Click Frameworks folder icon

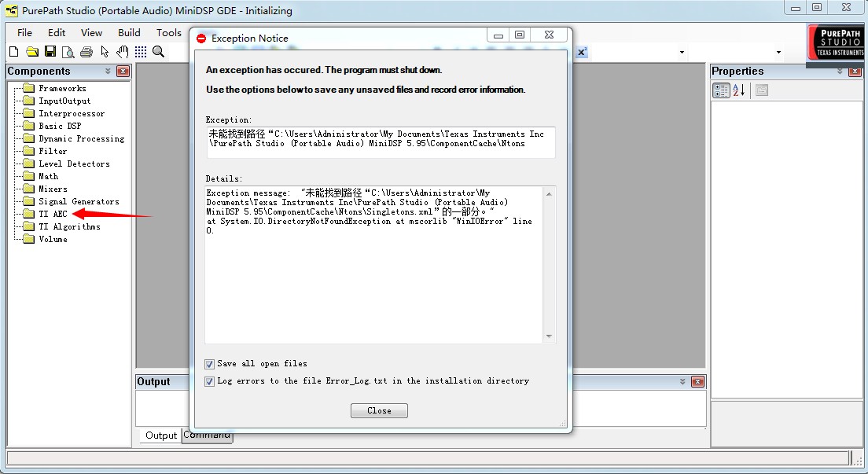(29, 88)
